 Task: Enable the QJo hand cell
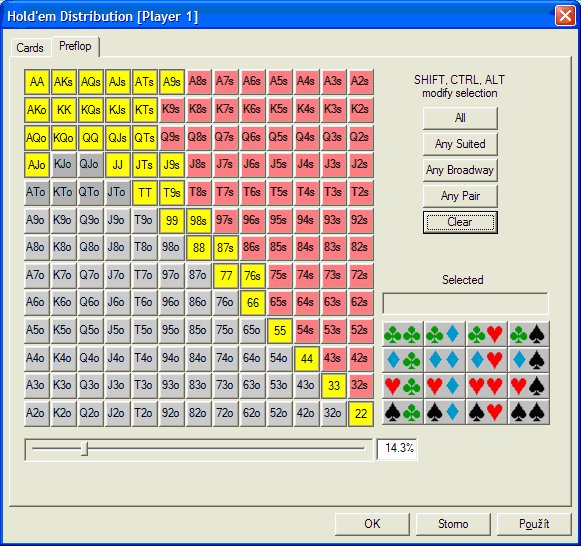pyautogui.click(x=91, y=165)
